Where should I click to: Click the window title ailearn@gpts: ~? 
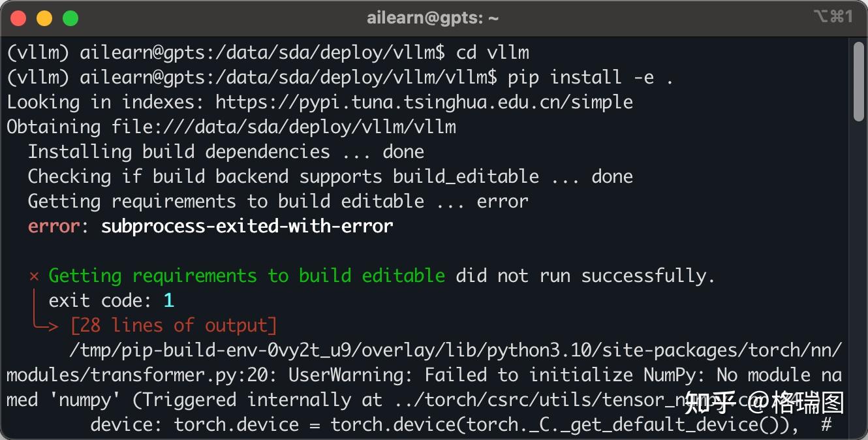click(433, 18)
